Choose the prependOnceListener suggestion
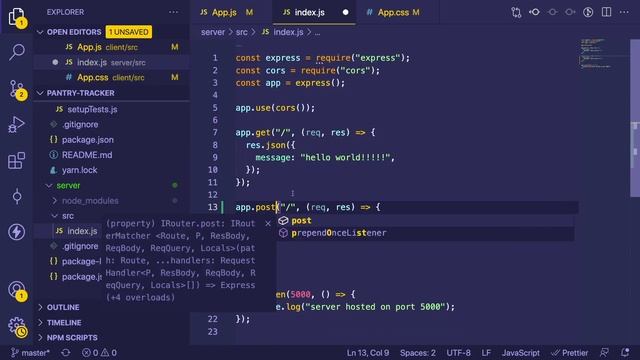 tap(425, 233)
